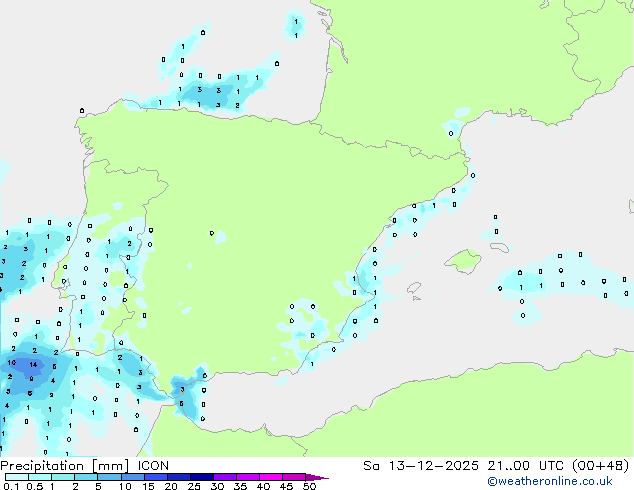The image size is (634, 490).
Task: Click the legend label '15'
Action: point(148,486)
